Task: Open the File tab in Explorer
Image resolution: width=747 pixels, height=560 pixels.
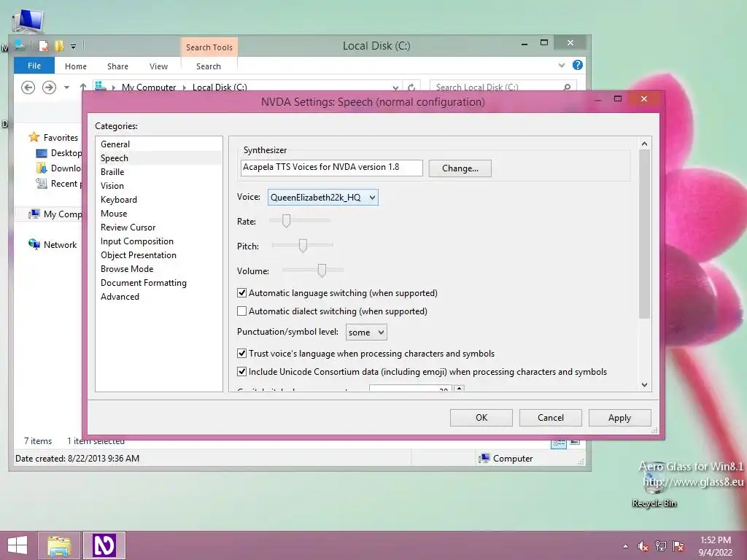Action: (x=34, y=66)
